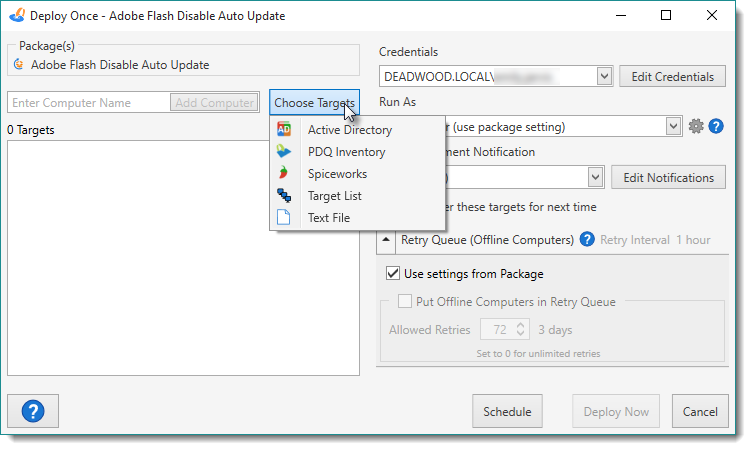751x450 pixels.
Task: Click the Adobe Flash package icon
Action: [19, 64]
